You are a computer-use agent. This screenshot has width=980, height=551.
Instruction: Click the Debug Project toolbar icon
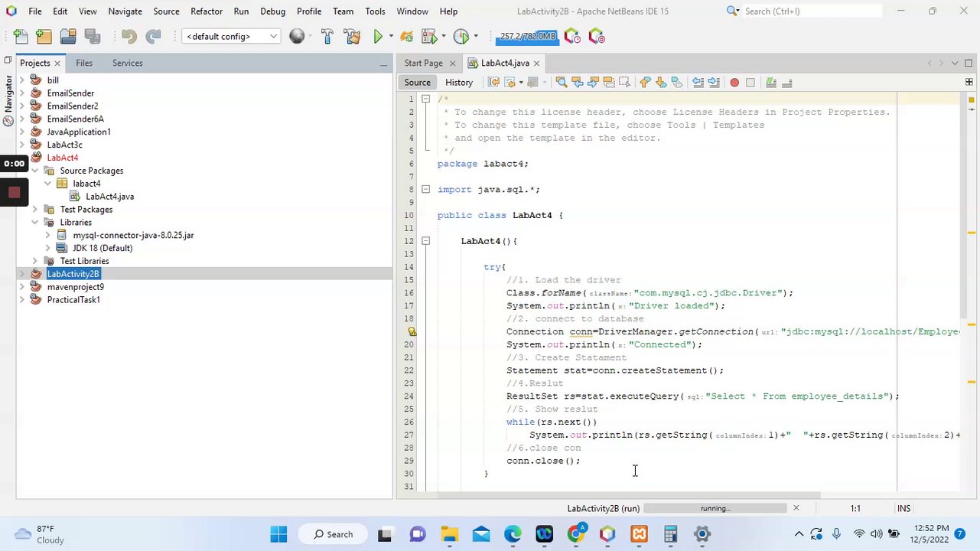[431, 37]
